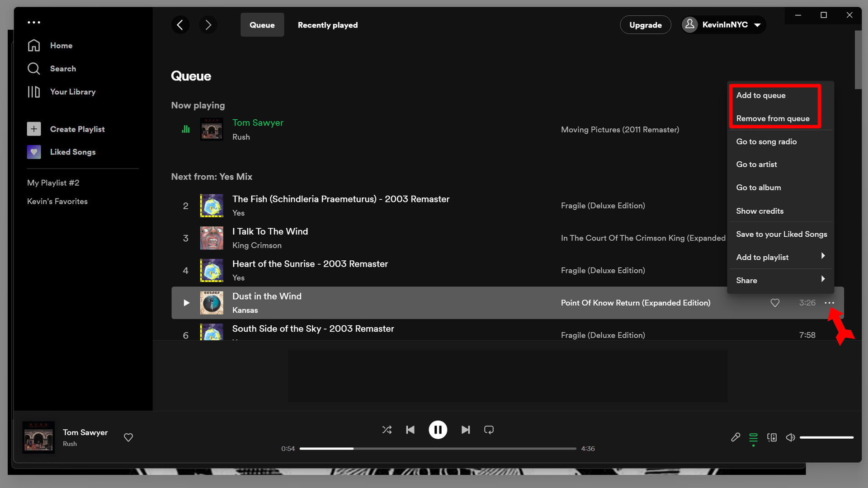Click the Tom Sawyer album thumbnail

click(x=211, y=129)
